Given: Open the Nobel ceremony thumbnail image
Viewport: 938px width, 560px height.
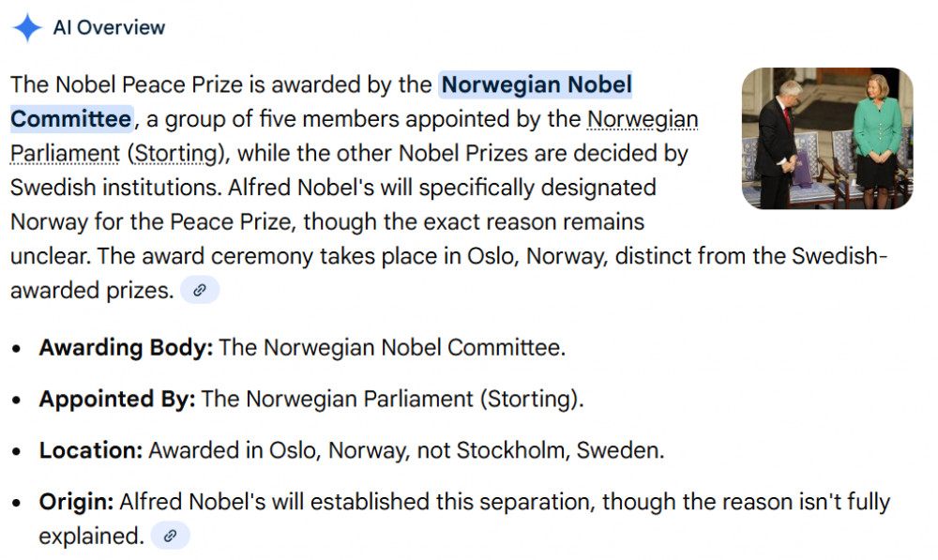Looking at the screenshot, I should point(826,138).
